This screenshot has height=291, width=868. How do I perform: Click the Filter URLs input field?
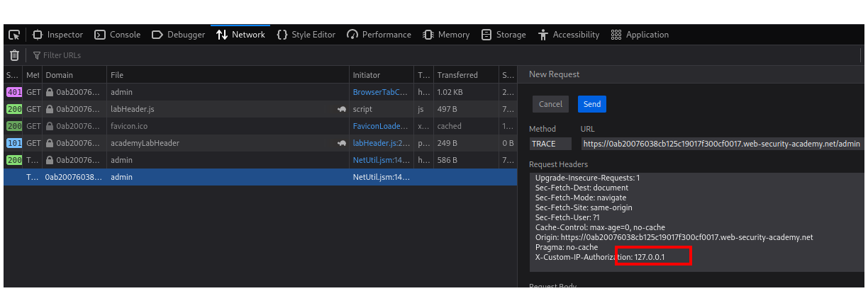142,55
